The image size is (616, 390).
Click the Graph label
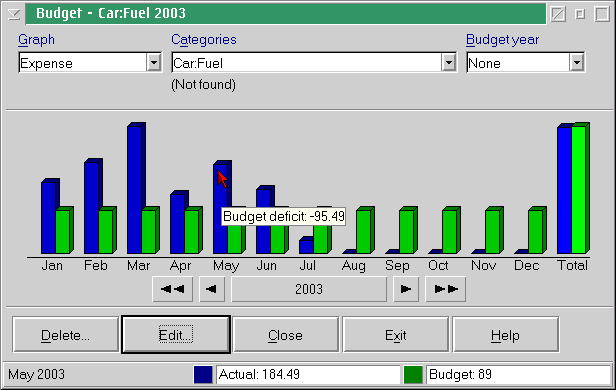[37, 40]
